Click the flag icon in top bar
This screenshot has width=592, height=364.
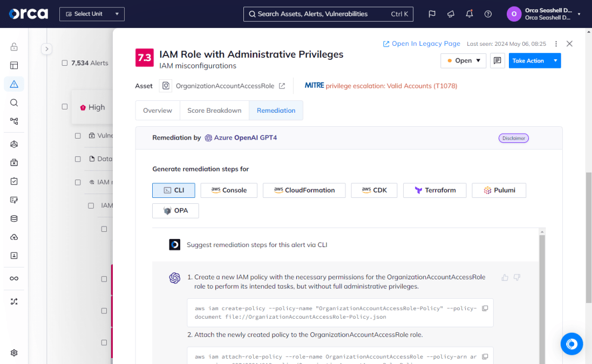432,14
